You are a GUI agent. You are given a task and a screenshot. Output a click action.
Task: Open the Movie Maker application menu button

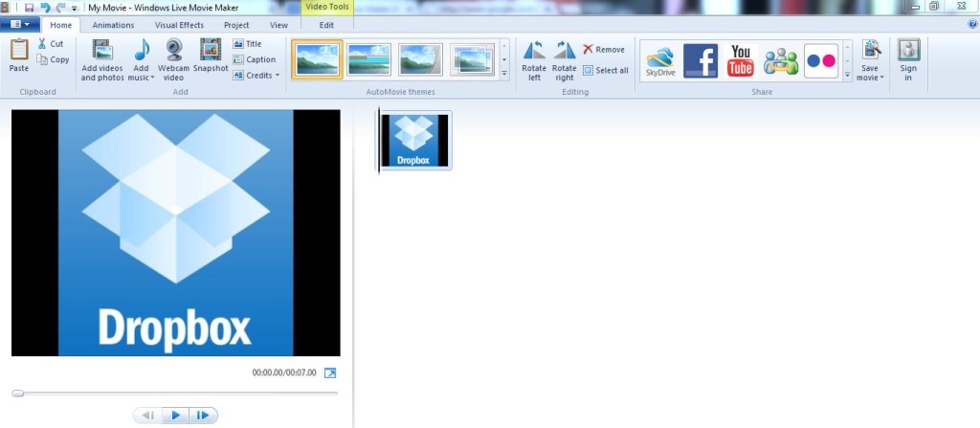coord(20,24)
